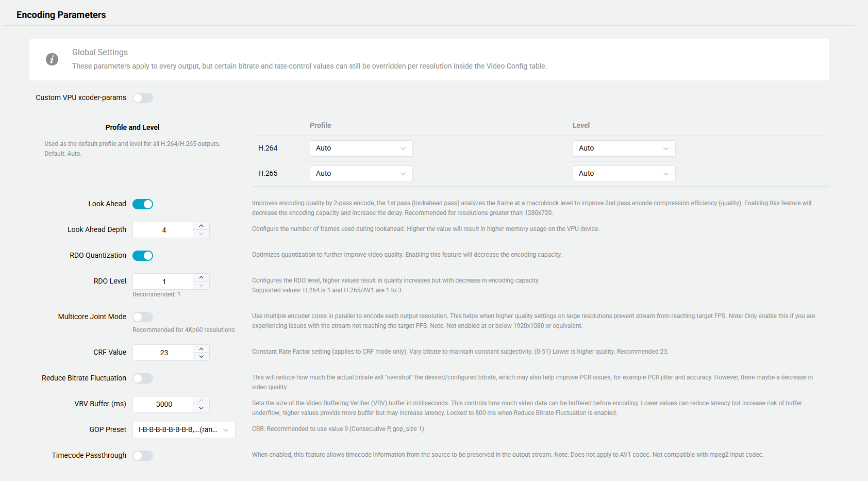Click the CRF Value input showing 23
This screenshot has width=868, height=481.
click(x=163, y=353)
